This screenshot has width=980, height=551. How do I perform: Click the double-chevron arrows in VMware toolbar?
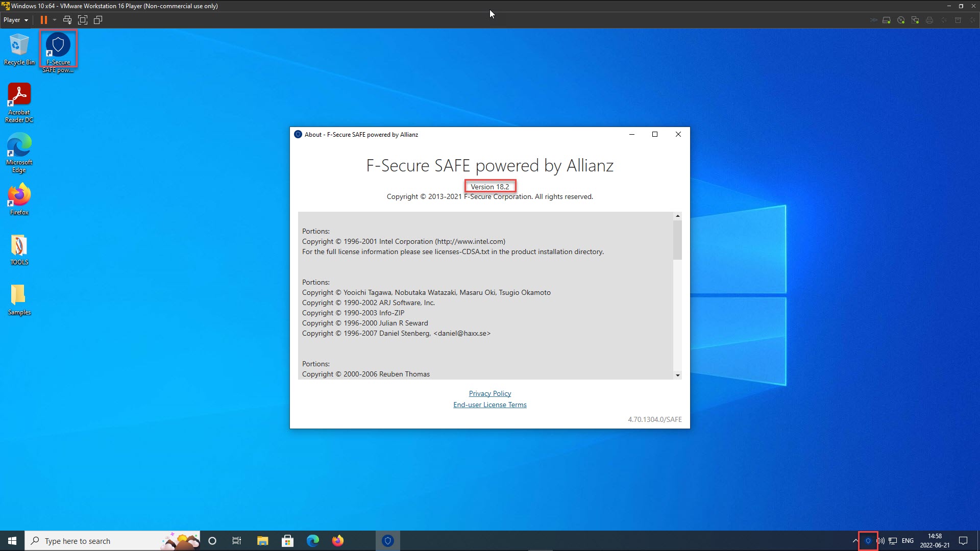873,20
